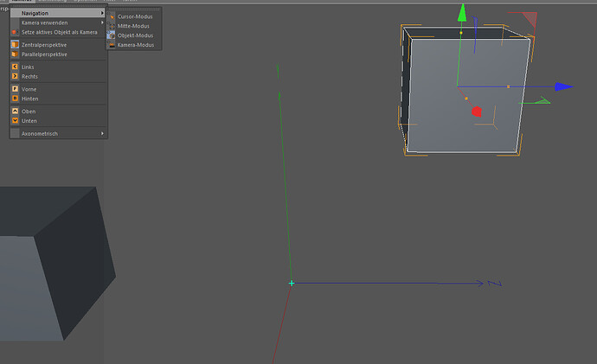This screenshot has height=364, width=597.
Task: Select the Unten camera view
Action: pos(57,120)
